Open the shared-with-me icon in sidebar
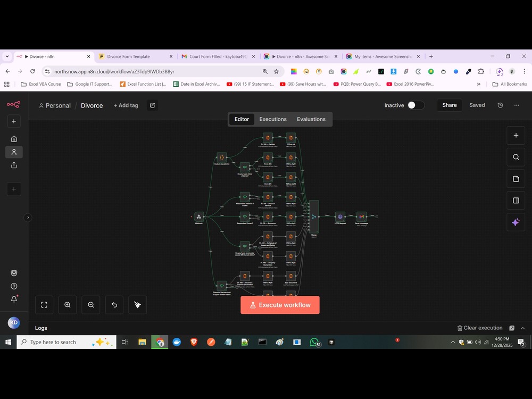This screenshot has height=399, width=532. (x=14, y=165)
